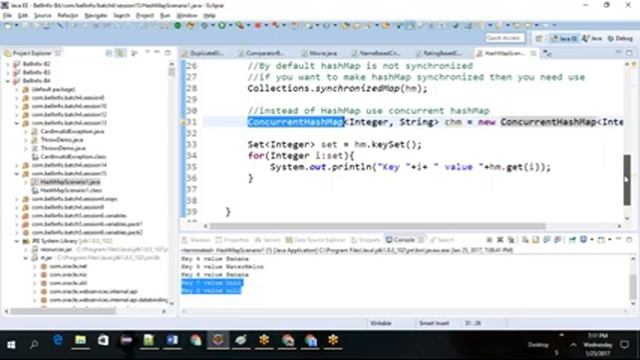Open the Source menu
The width and height of the screenshot is (640, 360).
[x=42, y=16]
